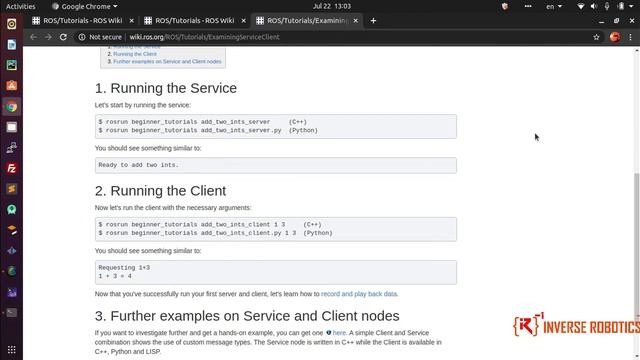Click '1. Running the Service' heading
This screenshot has width=640, height=360.
click(x=166, y=88)
